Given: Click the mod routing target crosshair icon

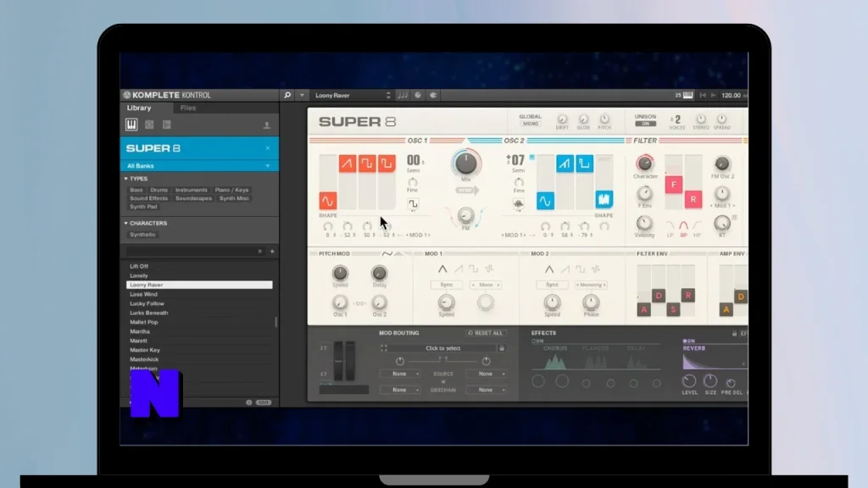Looking at the screenshot, I should (x=384, y=348).
